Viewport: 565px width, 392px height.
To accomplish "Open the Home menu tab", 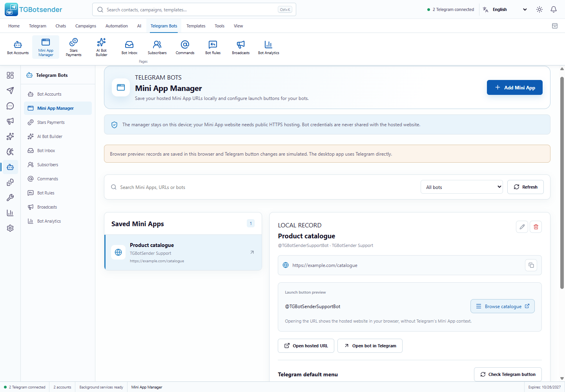I will point(14,26).
